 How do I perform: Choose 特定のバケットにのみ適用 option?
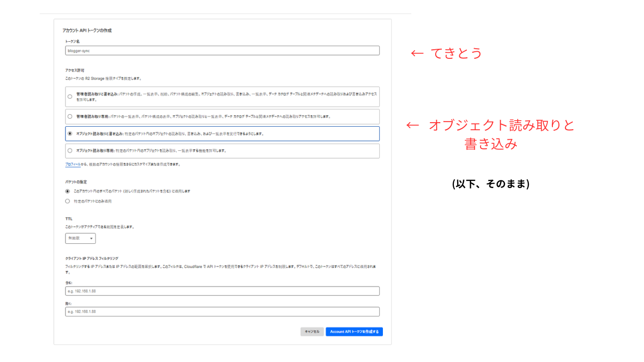(x=67, y=201)
